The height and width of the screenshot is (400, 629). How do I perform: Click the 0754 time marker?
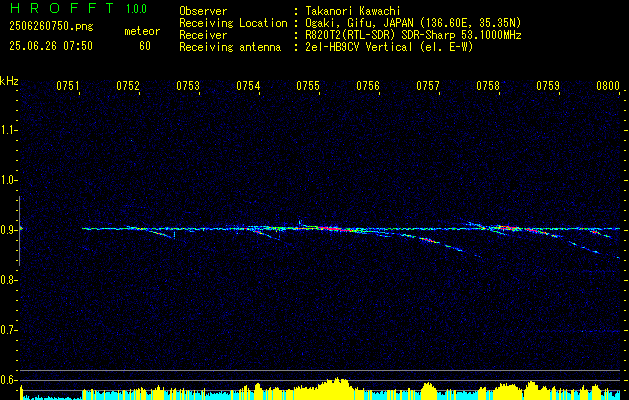point(248,86)
